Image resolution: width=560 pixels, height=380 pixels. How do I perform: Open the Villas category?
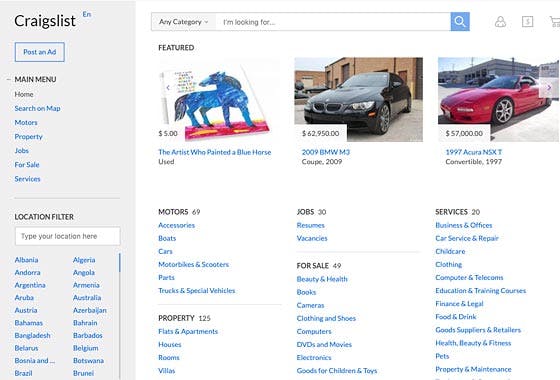[167, 371]
